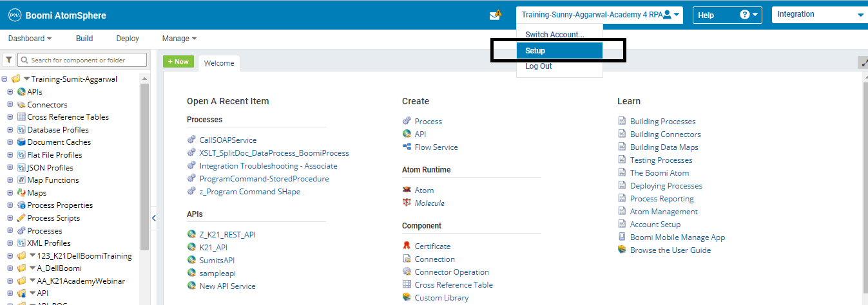Open the Atom Management learn link
This screenshot has height=305, width=868.
(664, 211)
